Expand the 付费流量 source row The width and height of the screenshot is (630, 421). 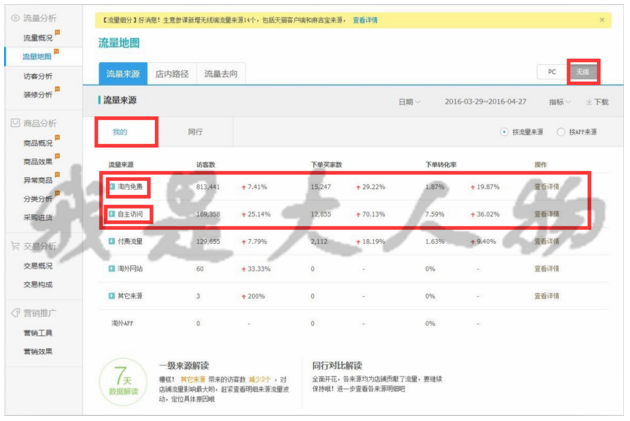pos(112,241)
